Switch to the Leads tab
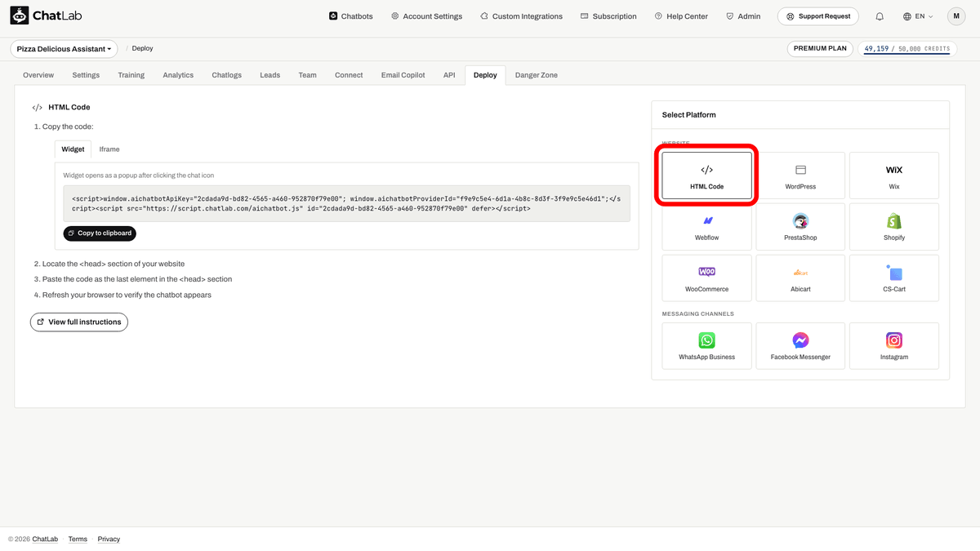 point(270,75)
